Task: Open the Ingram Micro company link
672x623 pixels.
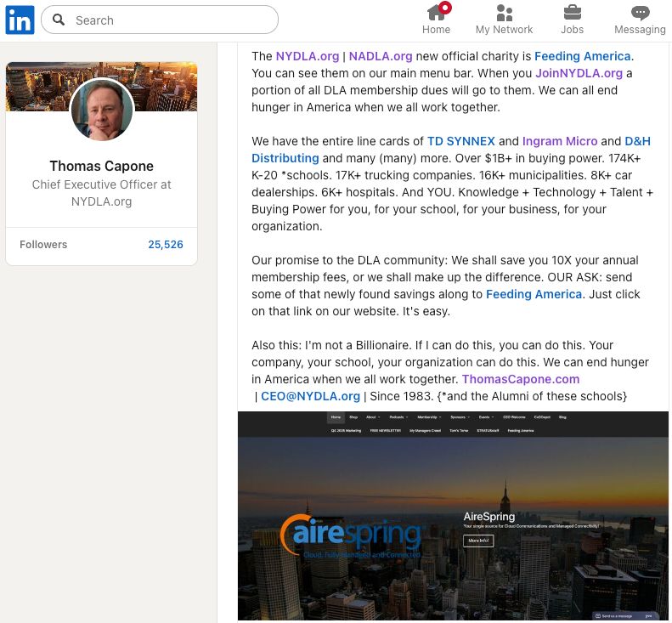Action: (560, 141)
